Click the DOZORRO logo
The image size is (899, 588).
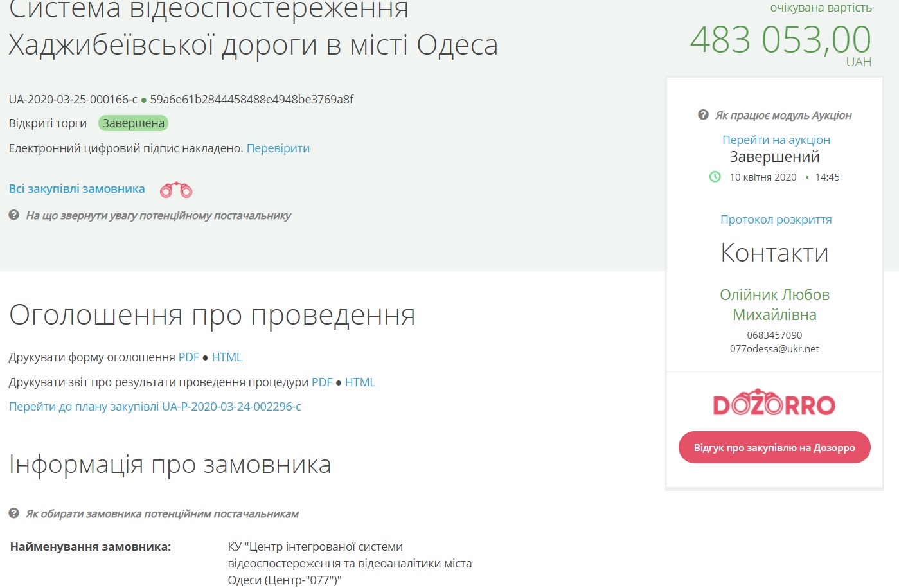click(774, 403)
